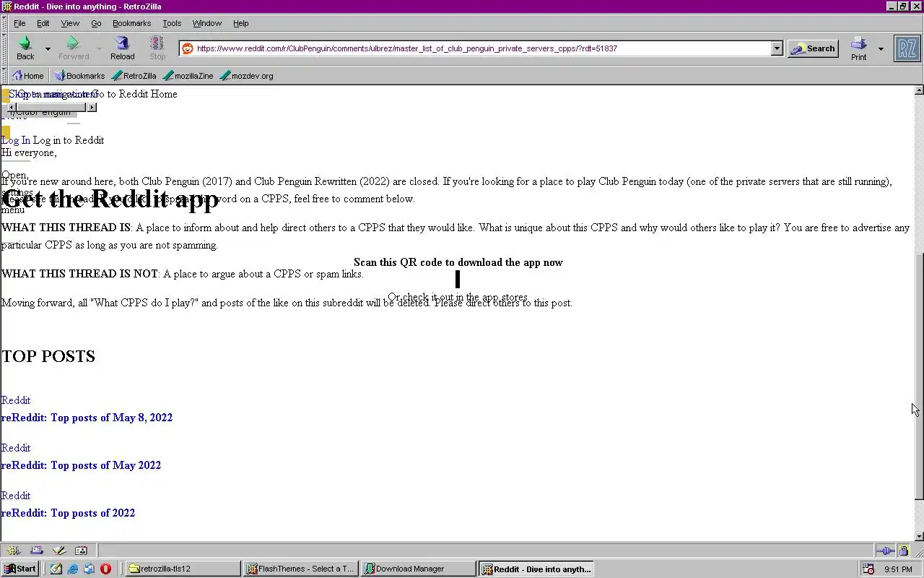Go back using the Back button
This screenshot has height=578, width=924.
pos(25,48)
